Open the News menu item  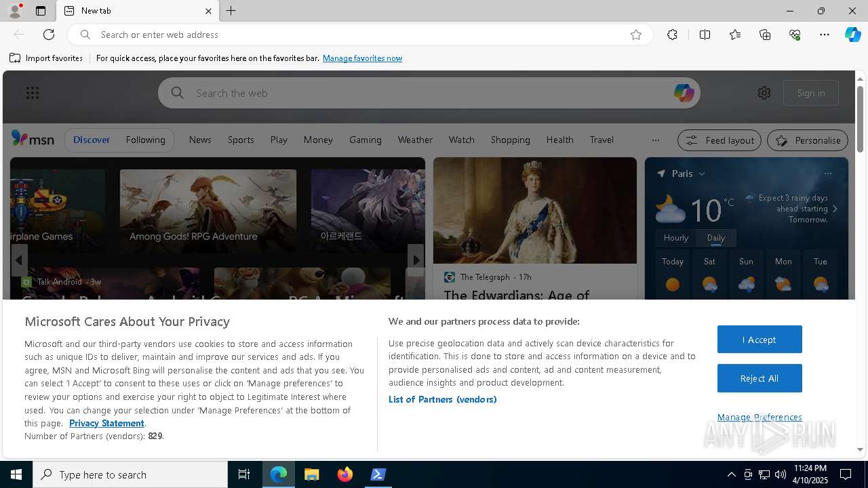200,140
